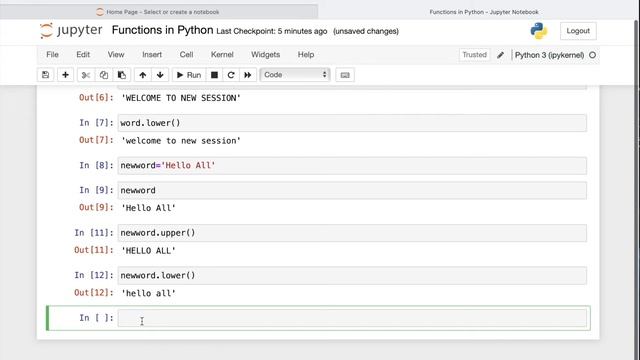
Task: Click the 'HELLO ALL' output
Action: point(149,251)
